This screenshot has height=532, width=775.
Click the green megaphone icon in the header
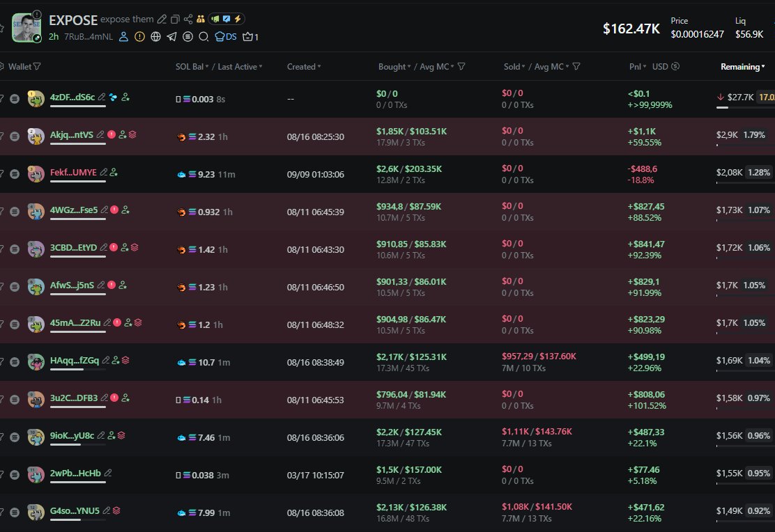(x=215, y=19)
